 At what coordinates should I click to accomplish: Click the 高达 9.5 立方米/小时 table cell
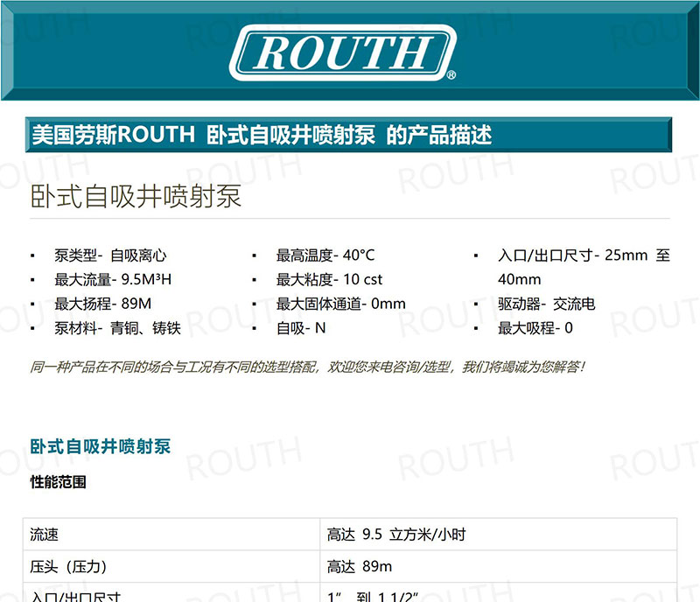pos(396,534)
